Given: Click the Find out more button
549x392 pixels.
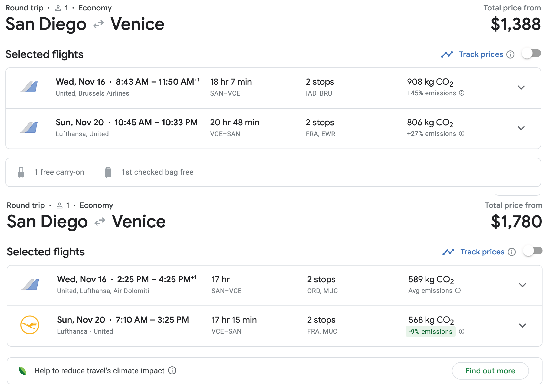Looking at the screenshot, I should [490, 371].
